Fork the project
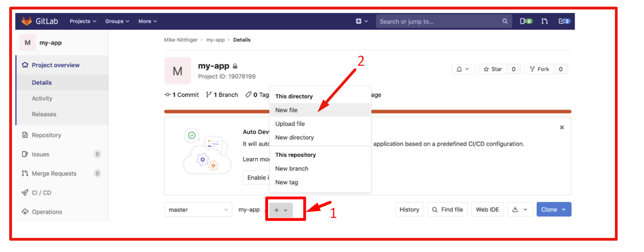 coord(539,69)
